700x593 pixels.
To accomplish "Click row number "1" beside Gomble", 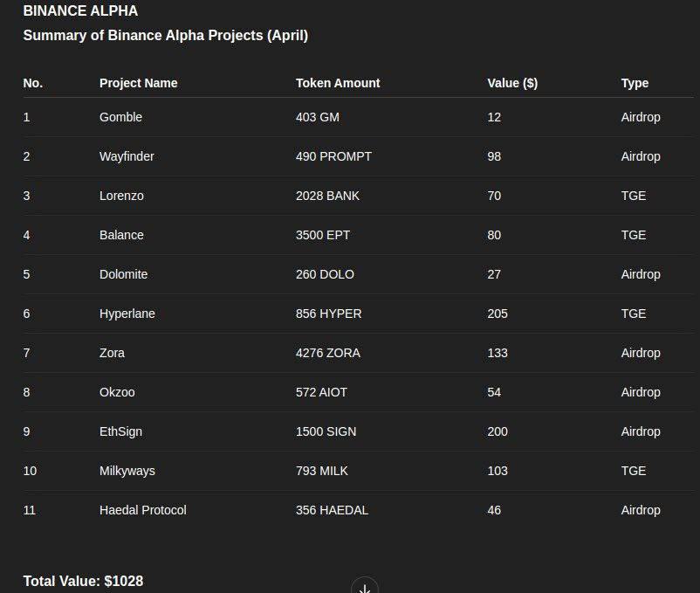I will point(26,117).
